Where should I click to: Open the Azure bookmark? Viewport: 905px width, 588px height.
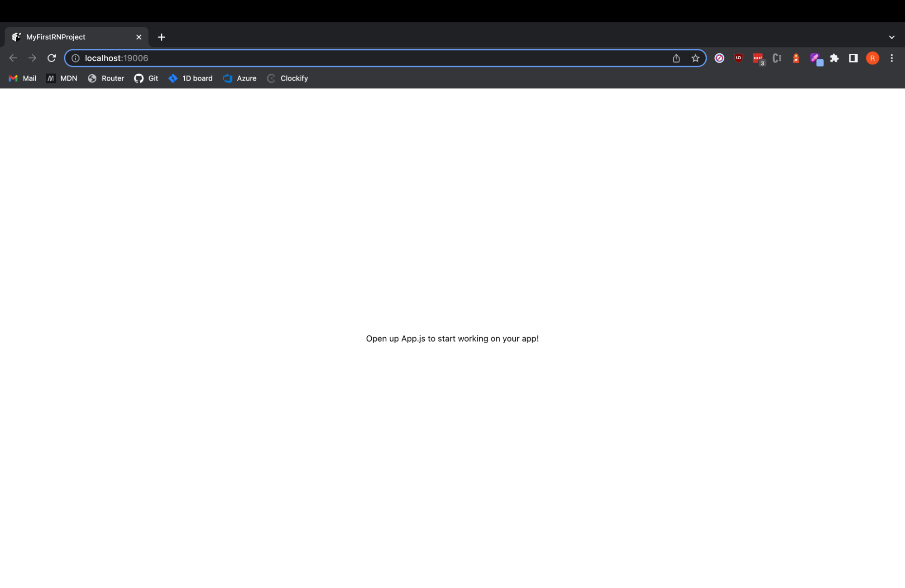[239, 78]
